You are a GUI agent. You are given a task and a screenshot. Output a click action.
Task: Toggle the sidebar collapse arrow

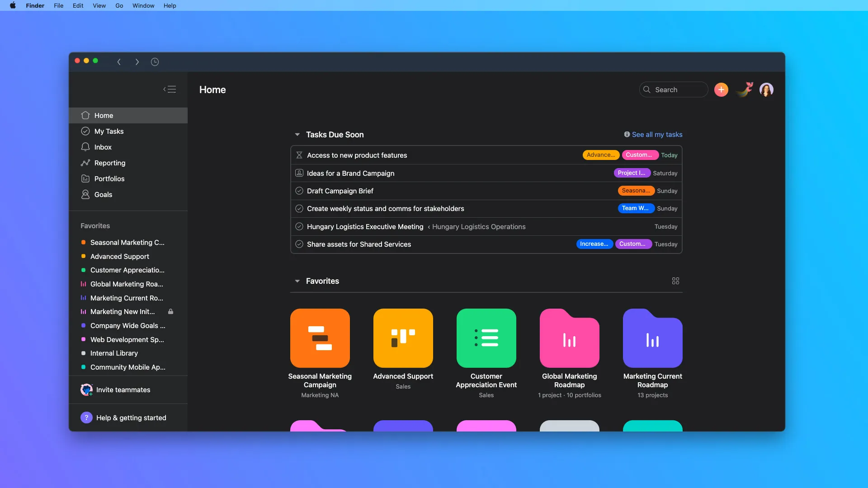pos(170,89)
